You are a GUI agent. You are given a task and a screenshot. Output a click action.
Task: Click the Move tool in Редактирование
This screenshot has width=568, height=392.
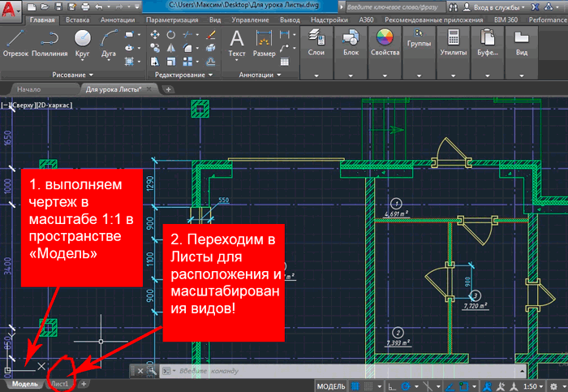[155, 35]
